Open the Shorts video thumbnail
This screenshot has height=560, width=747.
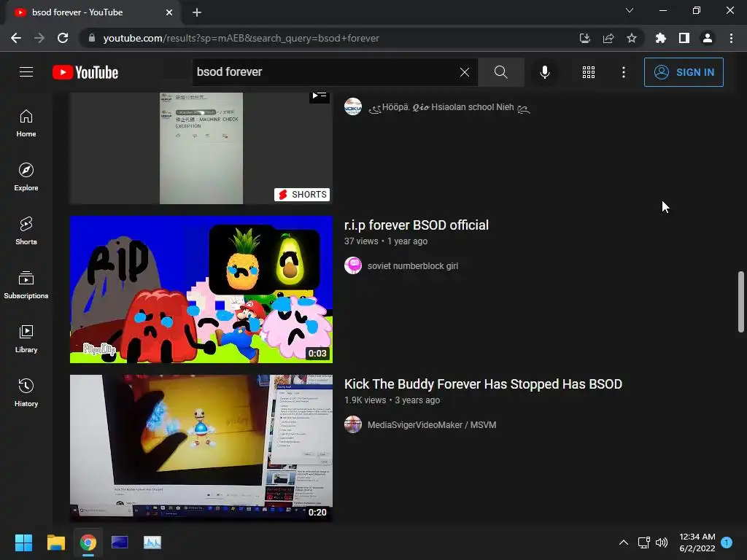coord(201,148)
